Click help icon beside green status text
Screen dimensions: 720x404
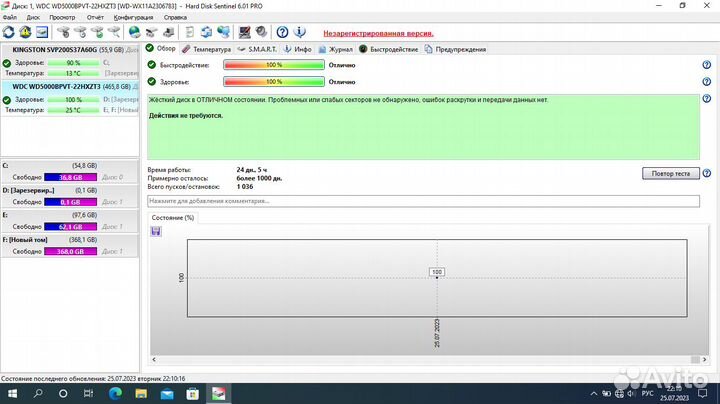[707, 99]
